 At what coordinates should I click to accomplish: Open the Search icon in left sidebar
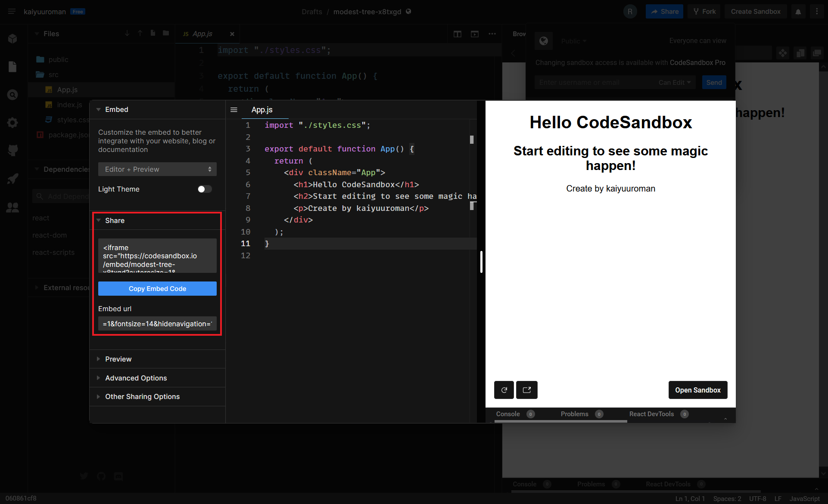tap(12, 95)
